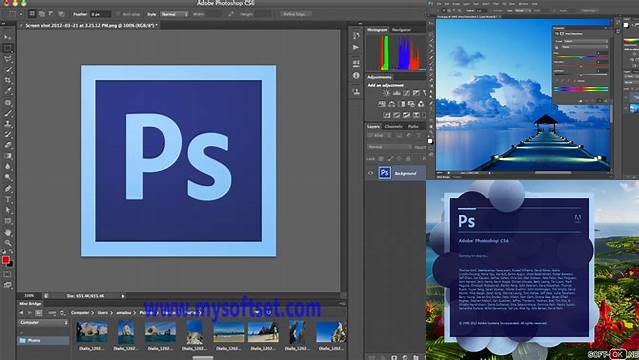Add a Levels adjustment
This screenshot has height=360, width=639.
click(x=397, y=93)
